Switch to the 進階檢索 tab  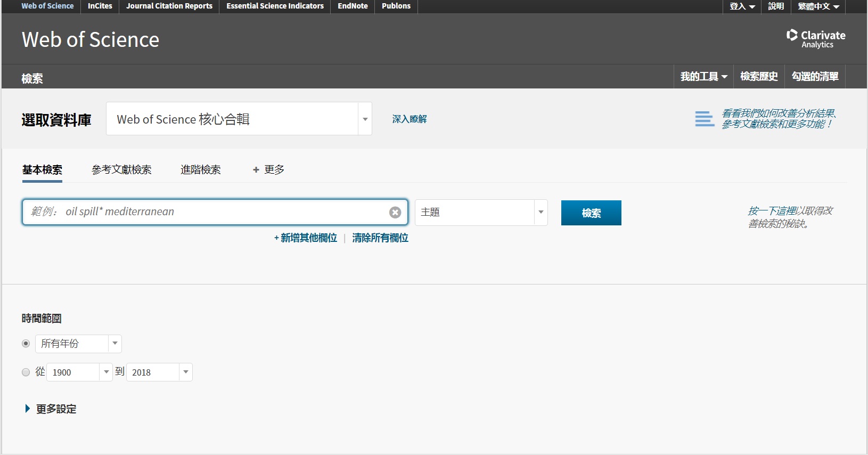(x=201, y=170)
